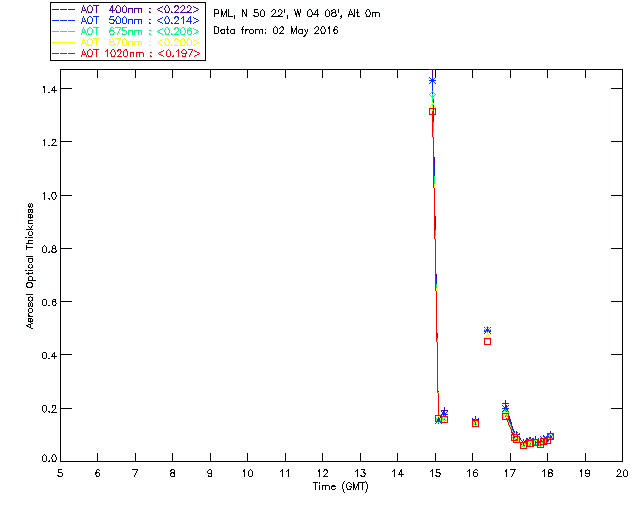Select the last data marker near hour 18
The height and width of the screenshot is (512, 640).
(550, 436)
